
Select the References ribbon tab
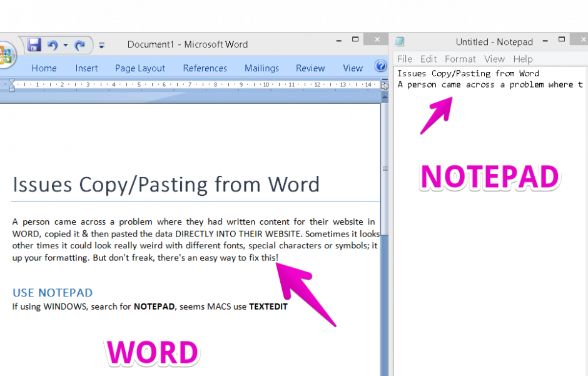point(205,68)
